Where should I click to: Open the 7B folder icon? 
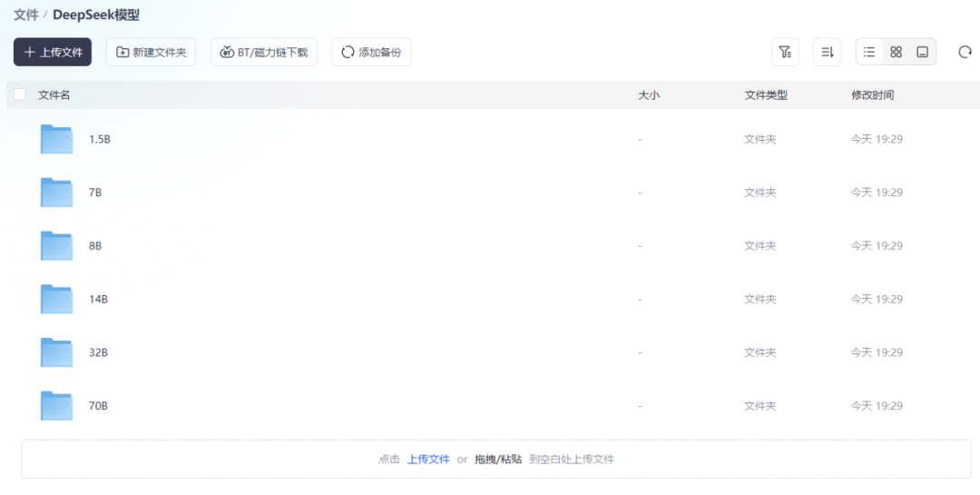pyautogui.click(x=56, y=193)
